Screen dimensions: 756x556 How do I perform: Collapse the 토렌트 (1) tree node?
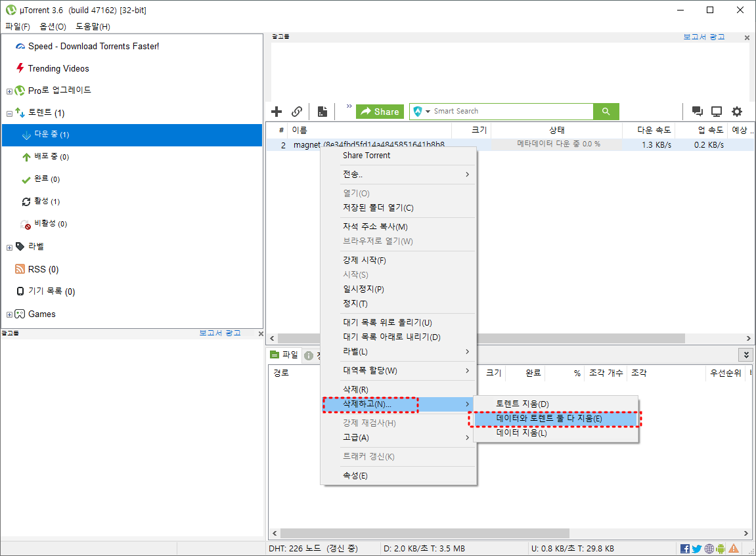click(x=9, y=114)
